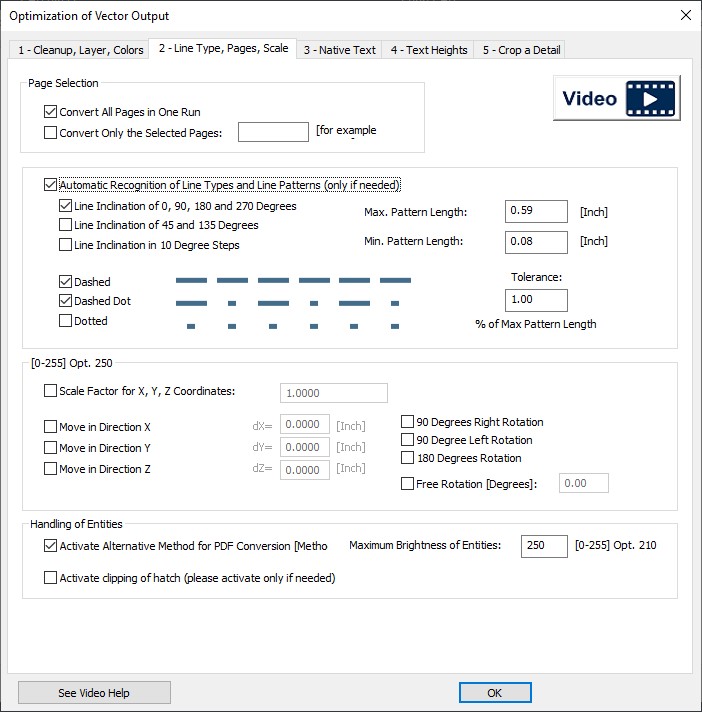This screenshot has height=712, width=702.
Task: Click the Max. Pattern Length field
Action: 536,211
